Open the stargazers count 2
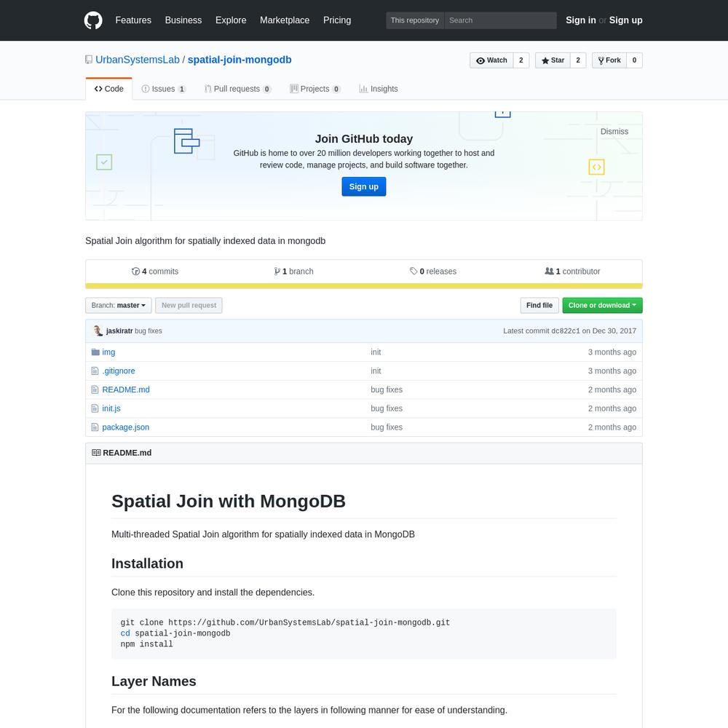The width and height of the screenshot is (728, 728). [x=578, y=60]
